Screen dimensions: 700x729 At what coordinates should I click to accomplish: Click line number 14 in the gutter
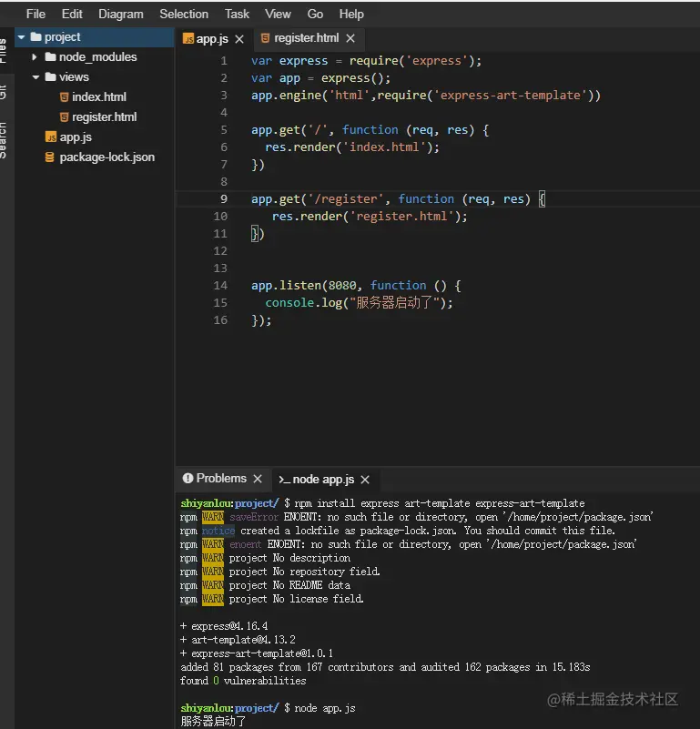(x=220, y=286)
